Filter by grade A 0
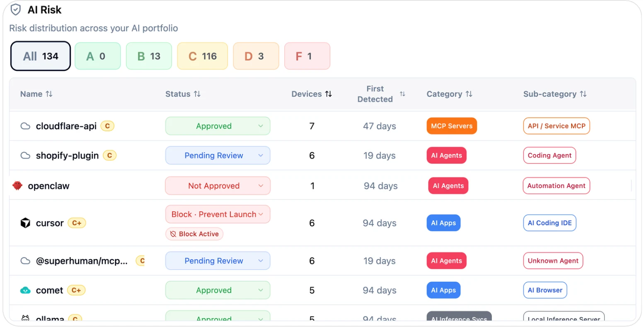Screen dimensions: 644x328 [98, 56]
